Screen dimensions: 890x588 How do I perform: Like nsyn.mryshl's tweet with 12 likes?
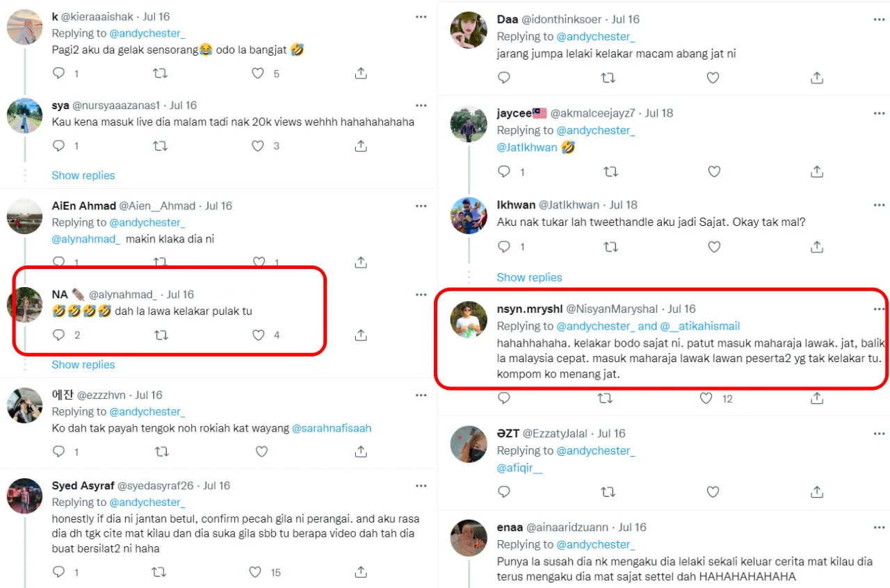706,398
